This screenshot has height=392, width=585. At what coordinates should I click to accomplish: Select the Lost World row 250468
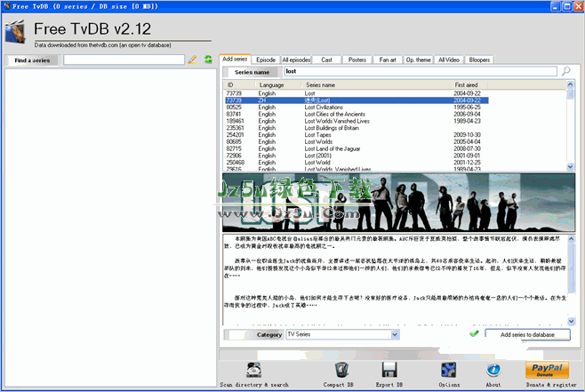point(357,163)
